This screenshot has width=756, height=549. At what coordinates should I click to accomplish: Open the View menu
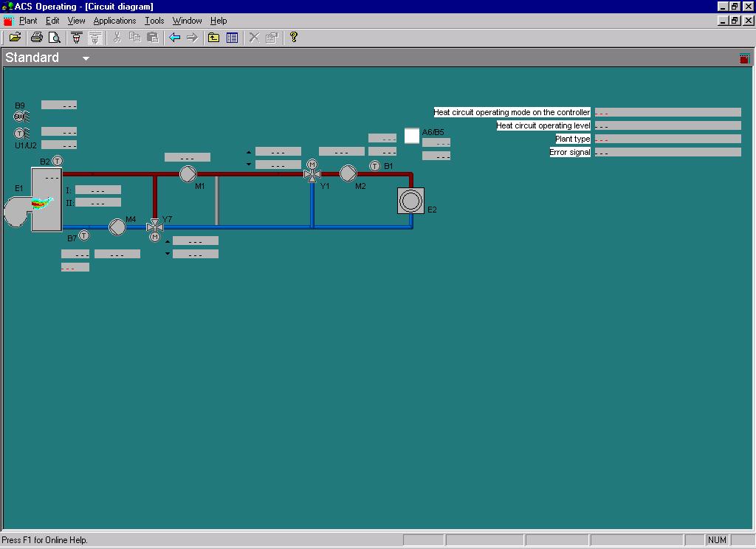76,21
